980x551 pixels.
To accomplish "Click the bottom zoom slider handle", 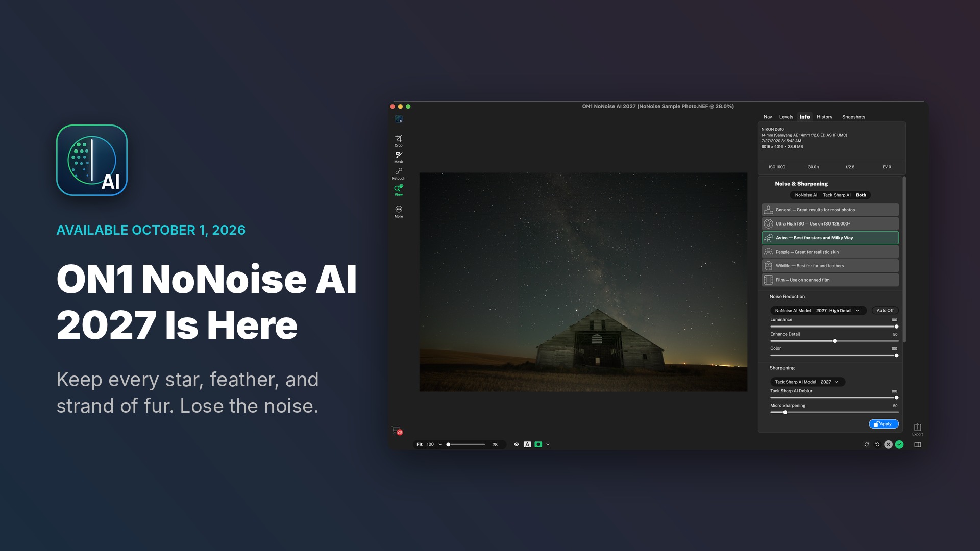I will pos(448,444).
